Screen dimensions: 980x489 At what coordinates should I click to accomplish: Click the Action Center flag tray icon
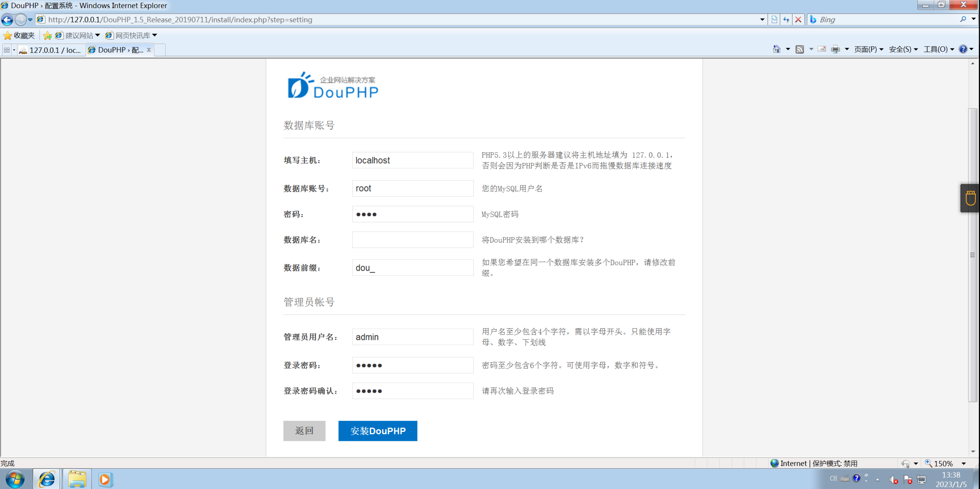(908, 479)
